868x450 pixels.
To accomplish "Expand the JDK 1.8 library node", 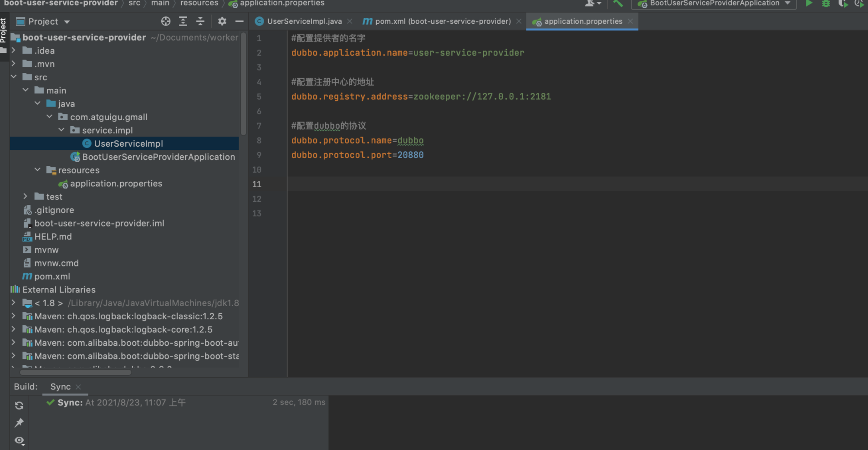I will coord(14,303).
